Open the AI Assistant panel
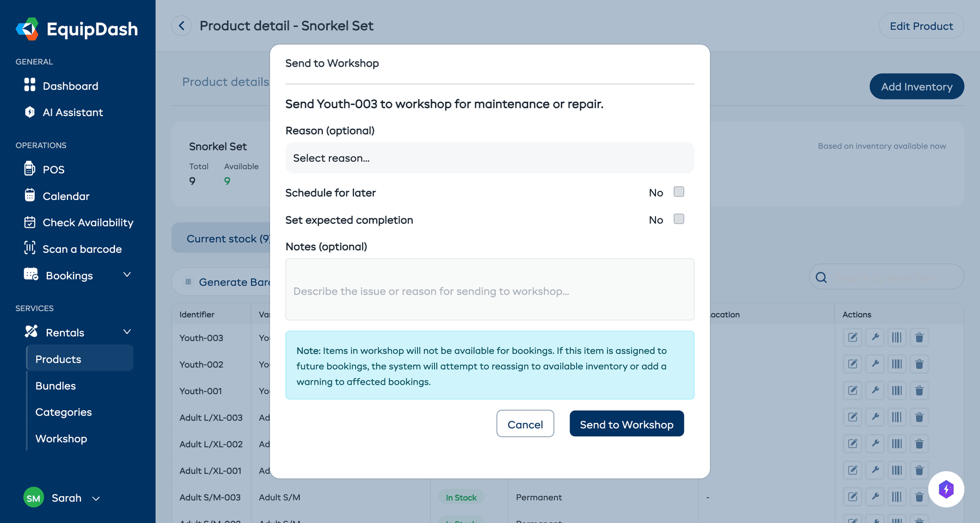 pyautogui.click(x=72, y=112)
